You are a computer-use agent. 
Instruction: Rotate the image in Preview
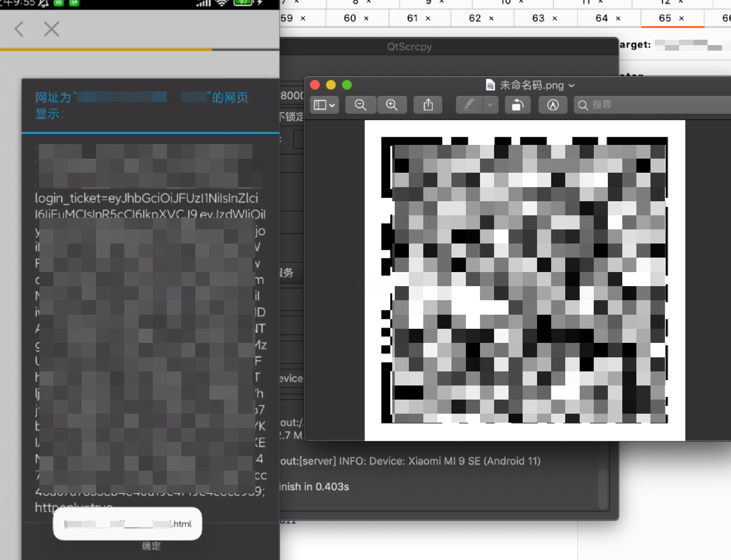518,105
